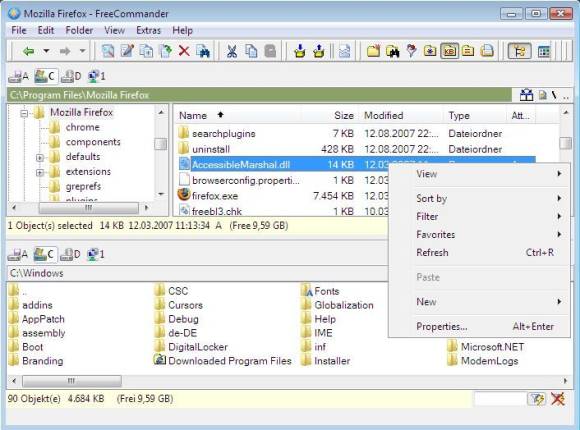The height and width of the screenshot is (430, 580).
Task: Open the Back history dropdown arrow
Action: [x=47, y=51]
